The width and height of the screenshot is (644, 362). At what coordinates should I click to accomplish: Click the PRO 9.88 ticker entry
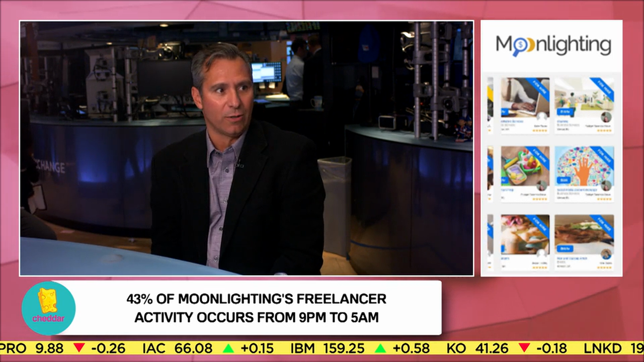(x=63, y=348)
